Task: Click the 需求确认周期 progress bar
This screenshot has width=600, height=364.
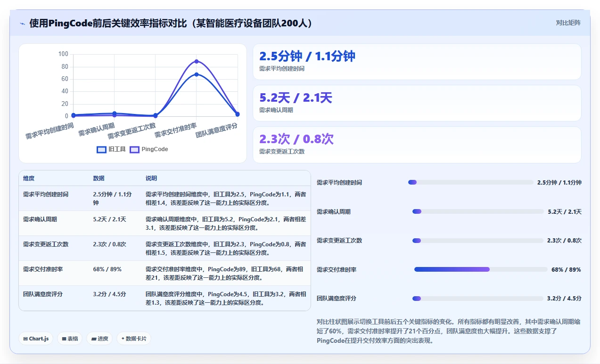Action: click(478, 211)
